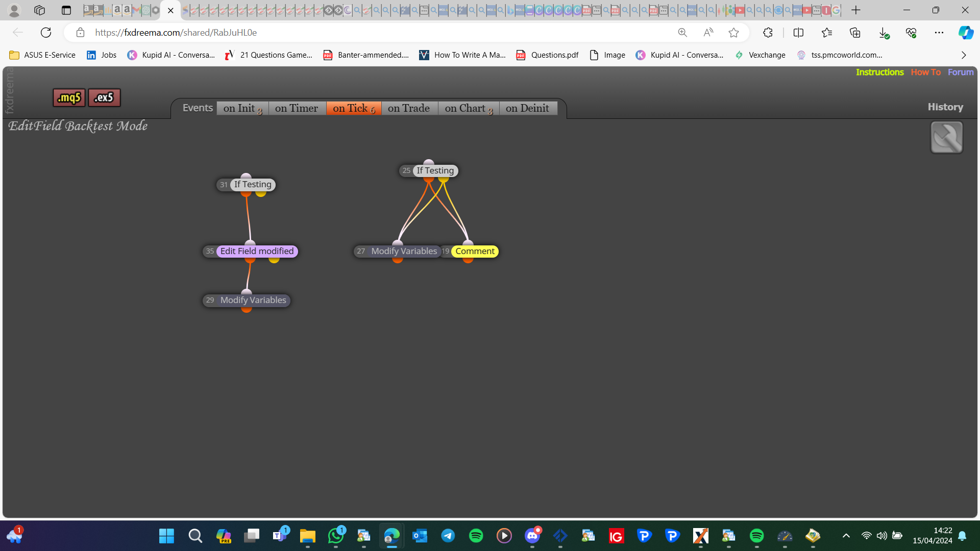Close the current fxdreema tab
The image size is (980, 551).
170,10
